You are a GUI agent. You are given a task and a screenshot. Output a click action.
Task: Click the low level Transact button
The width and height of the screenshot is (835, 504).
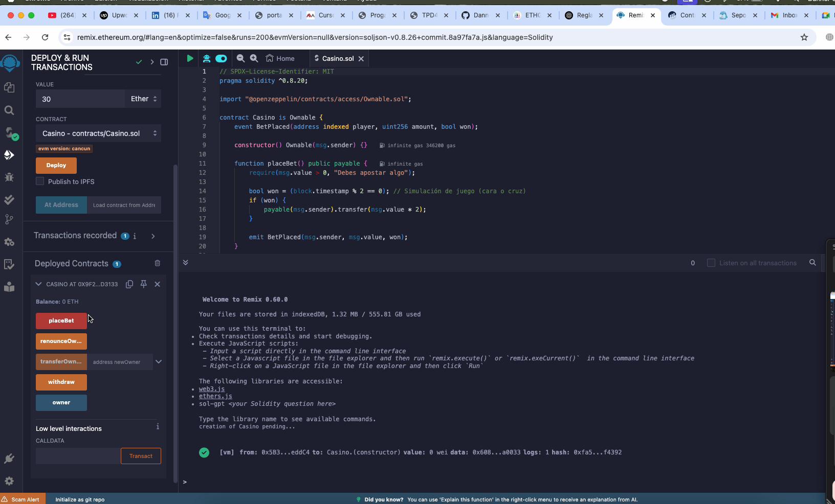click(141, 456)
